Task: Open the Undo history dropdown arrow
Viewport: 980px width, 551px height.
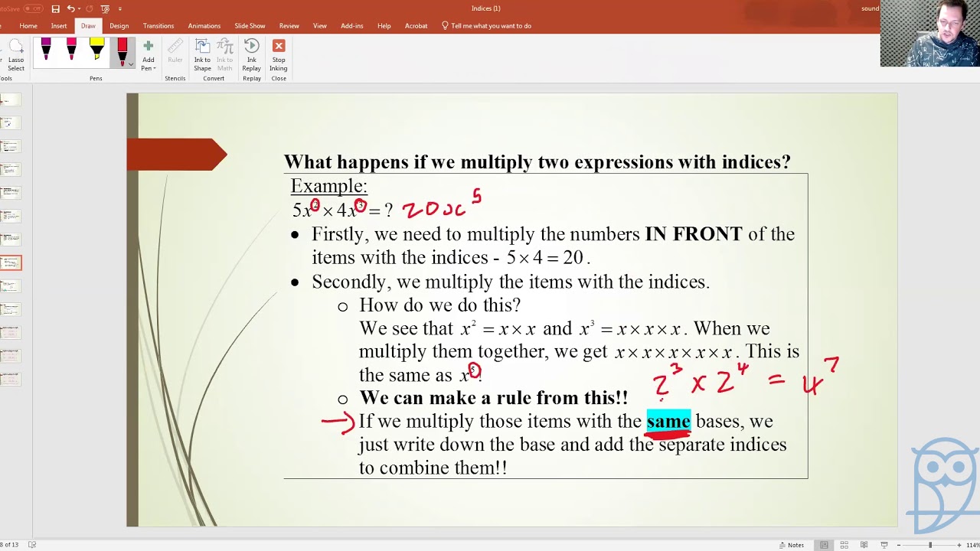Action: click(78, 8)
